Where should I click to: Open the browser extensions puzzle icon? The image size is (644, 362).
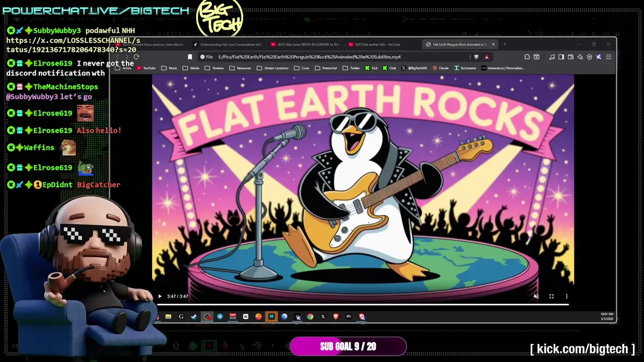527,57
